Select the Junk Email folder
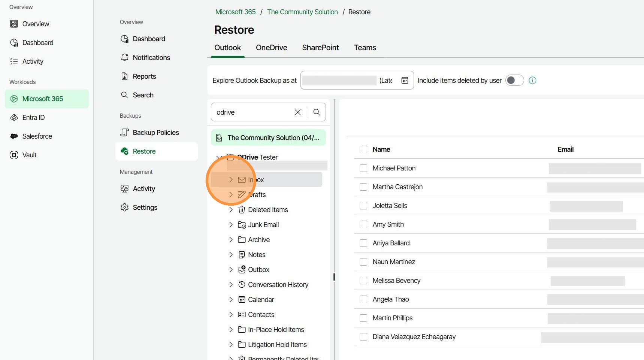The width and height of the screenshot is (644, 360). (x=263, y=225)
